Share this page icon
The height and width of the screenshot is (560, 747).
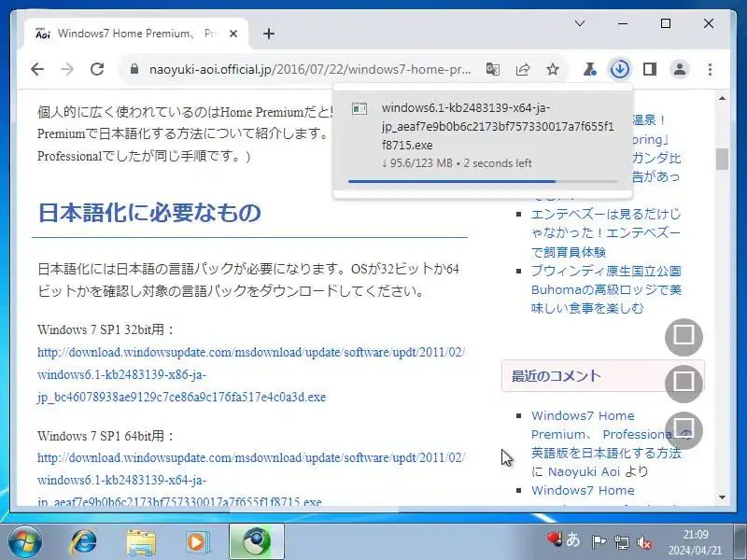point(523,69)
